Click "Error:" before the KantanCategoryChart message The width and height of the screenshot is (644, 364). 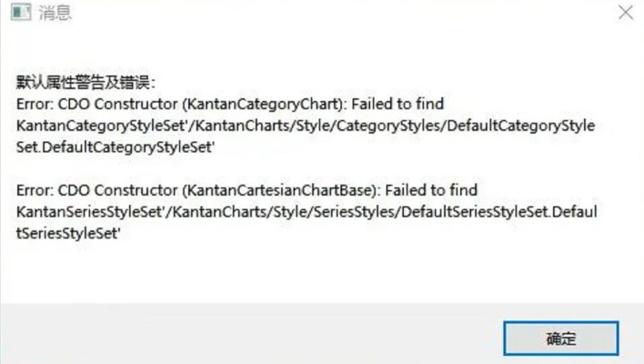[x=35, y=104]
